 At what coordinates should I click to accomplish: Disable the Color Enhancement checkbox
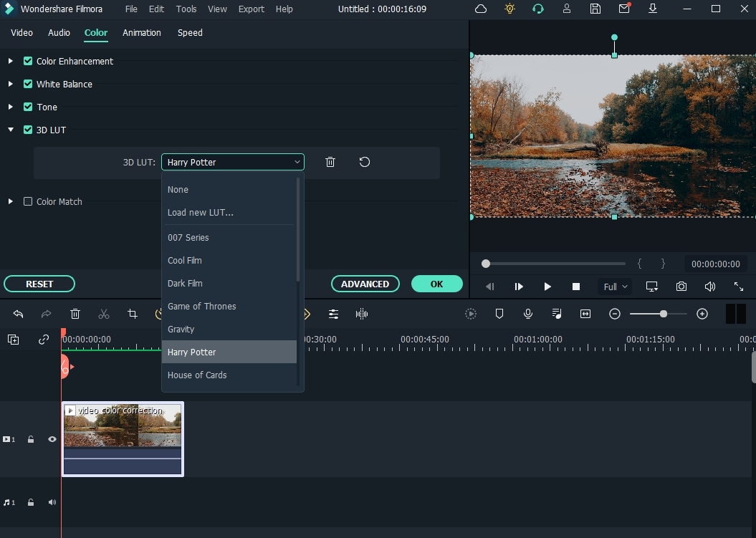[x=28, y=62]
